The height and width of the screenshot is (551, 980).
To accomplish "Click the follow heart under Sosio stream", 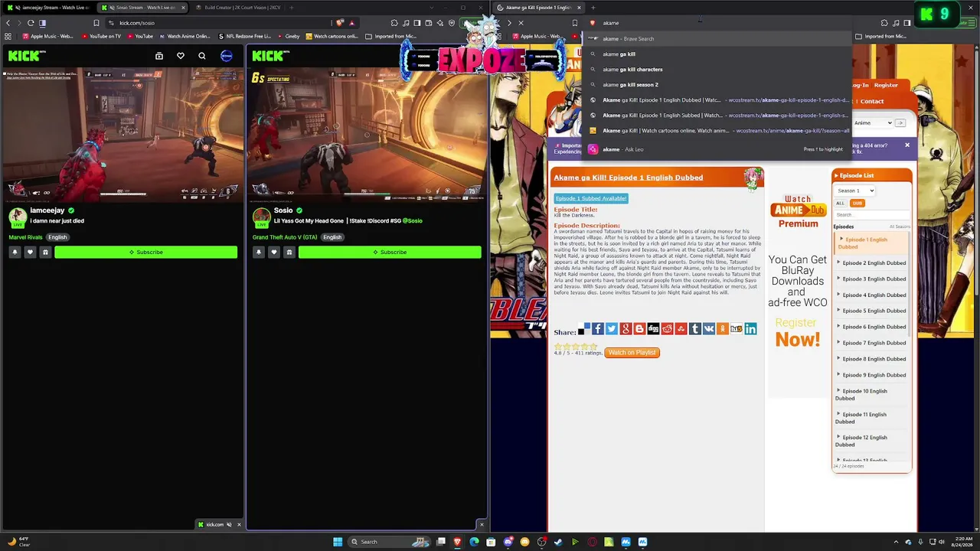I will coord(273,252).
